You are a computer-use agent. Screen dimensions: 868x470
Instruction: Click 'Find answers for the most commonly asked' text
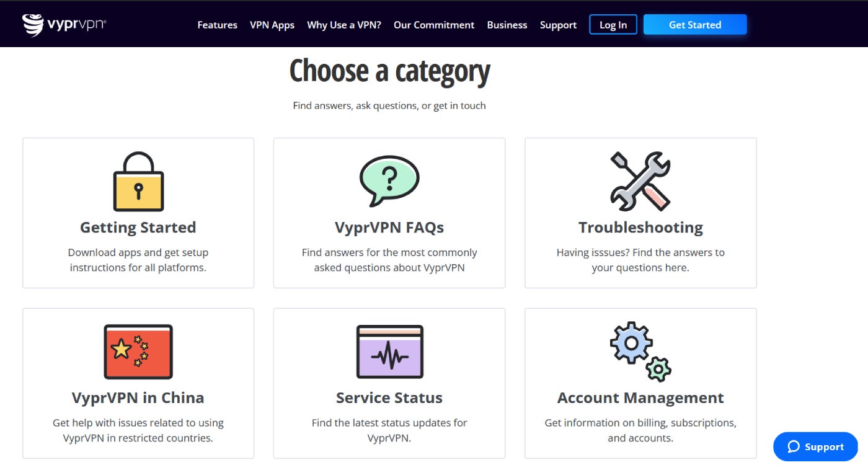[389, 260]
